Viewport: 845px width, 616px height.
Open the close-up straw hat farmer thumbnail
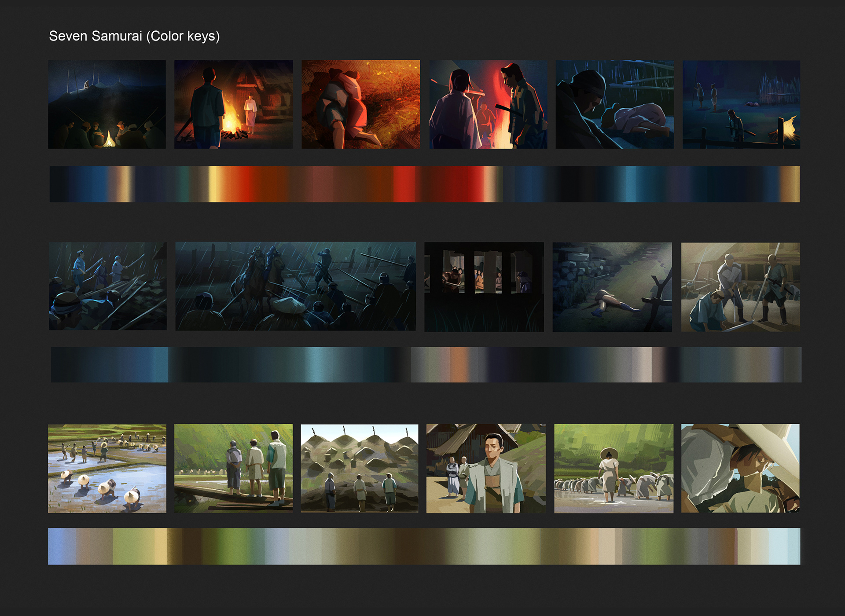[740, 468]
